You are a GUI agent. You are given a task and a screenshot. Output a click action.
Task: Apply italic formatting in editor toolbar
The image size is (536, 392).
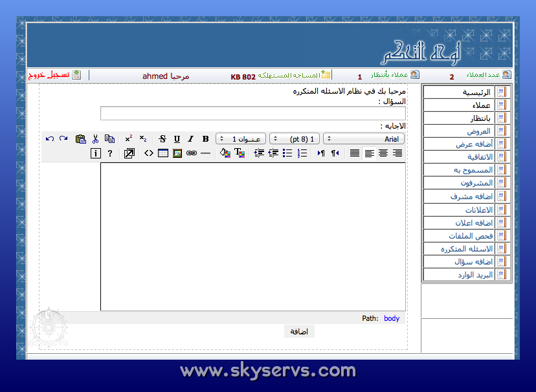click(191, 138)
